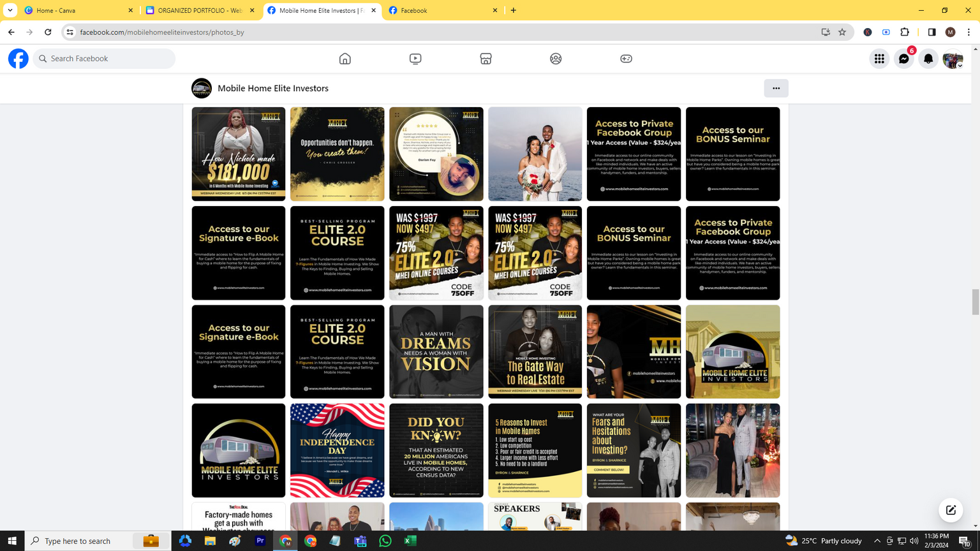Screen dimensions: 980x551
Task: Open Messenger with 6 unread notifications
Action: pyautogui.click(x=904, y=59)
